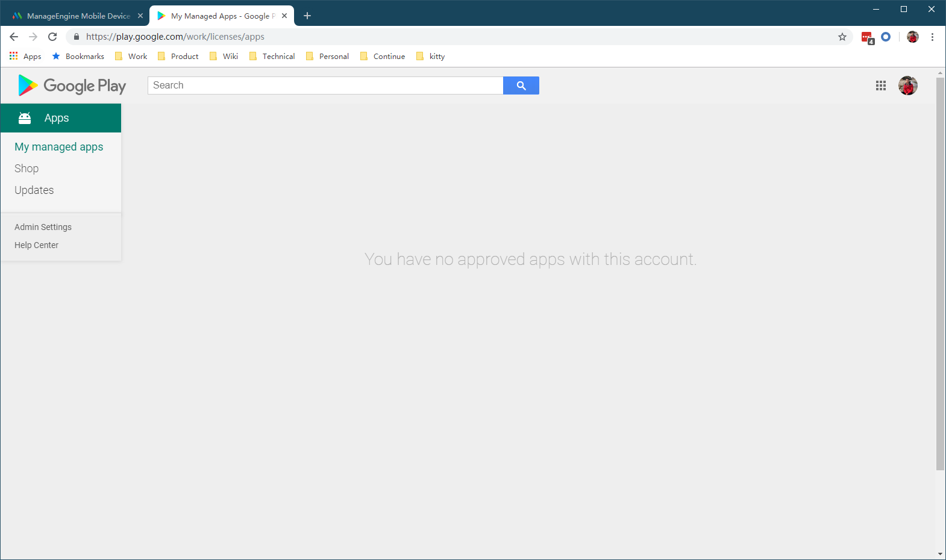
Task: Select the Apps section in sidebar
Action: click(x=61, y=118)
